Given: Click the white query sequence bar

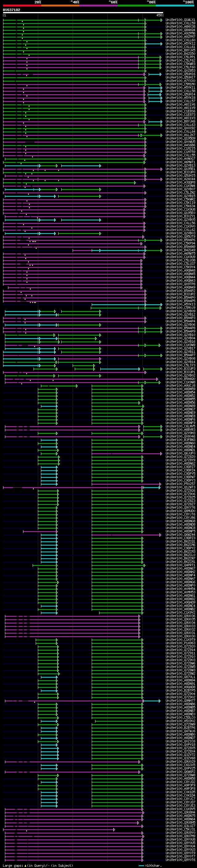Looking at the screenshot, I should pyautogui.click(x=83, y=13).
